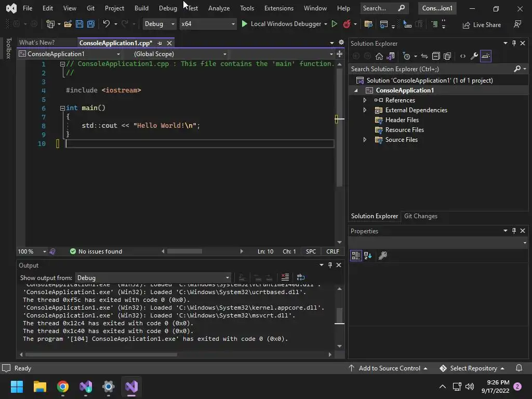Pin the Output panel with pushpin icon
Screen dimensions: 532x399
click(x=330, y=265)
